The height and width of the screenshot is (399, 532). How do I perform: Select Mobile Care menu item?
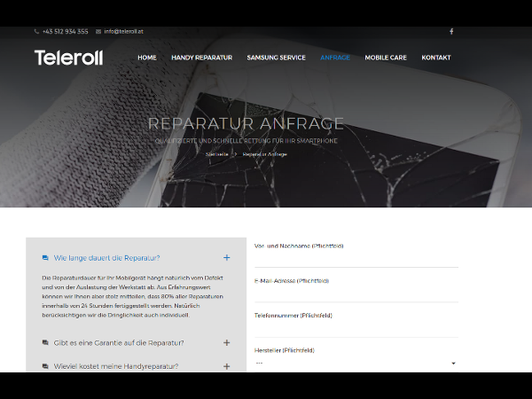coord(386,58)
